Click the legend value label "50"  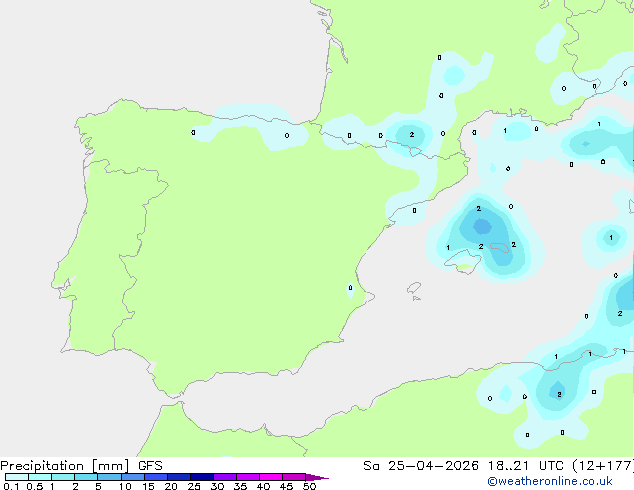(309, 486)
